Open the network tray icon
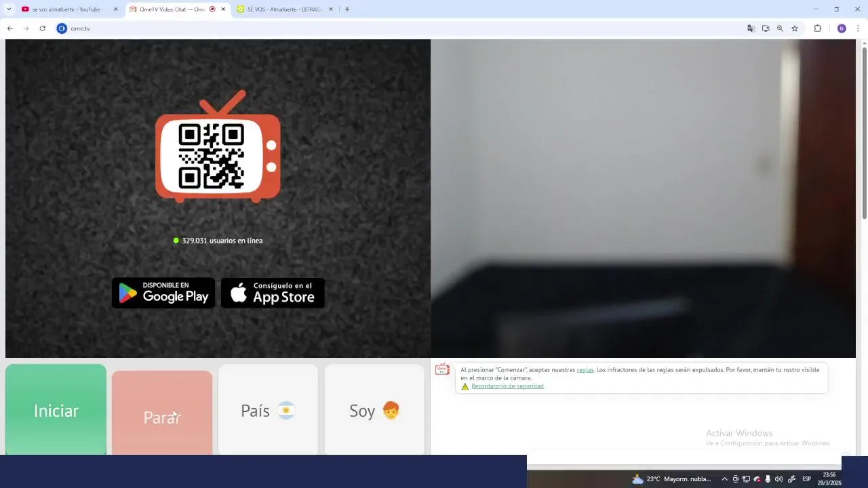 [x=746, y=479]
